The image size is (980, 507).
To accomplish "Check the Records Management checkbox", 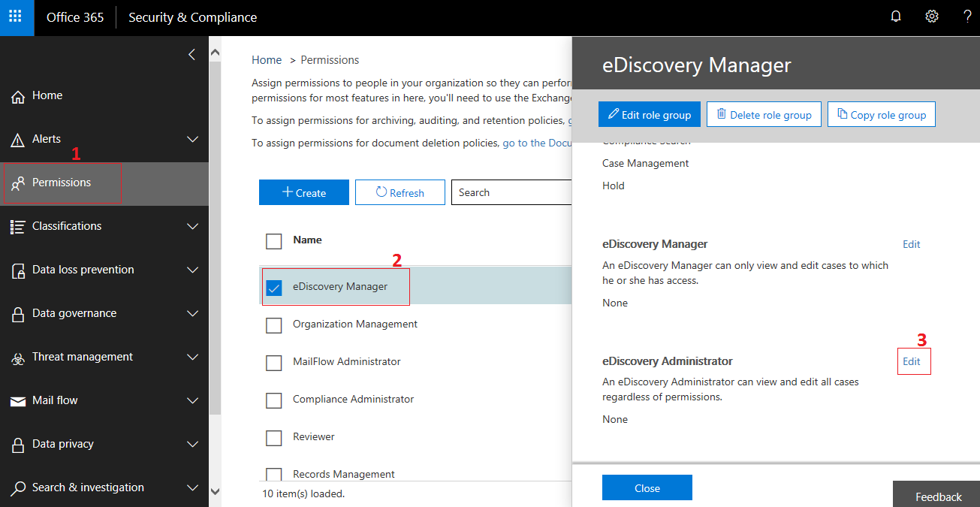I will [x=274, y=475].
